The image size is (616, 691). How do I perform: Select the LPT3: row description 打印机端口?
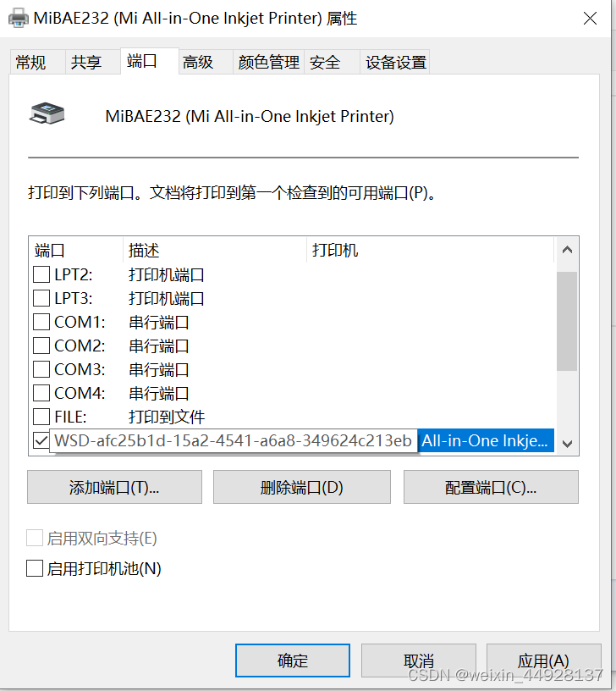tap(167, 299)
